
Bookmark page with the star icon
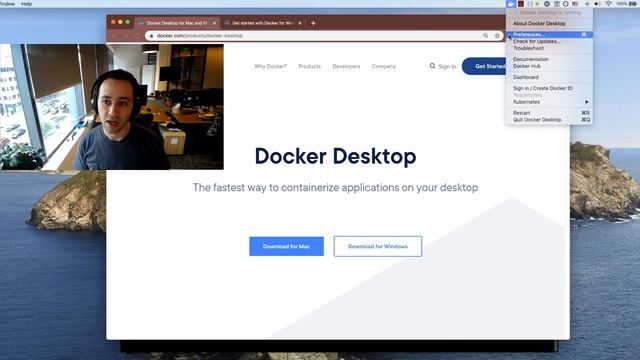click(x=497, y=36)
